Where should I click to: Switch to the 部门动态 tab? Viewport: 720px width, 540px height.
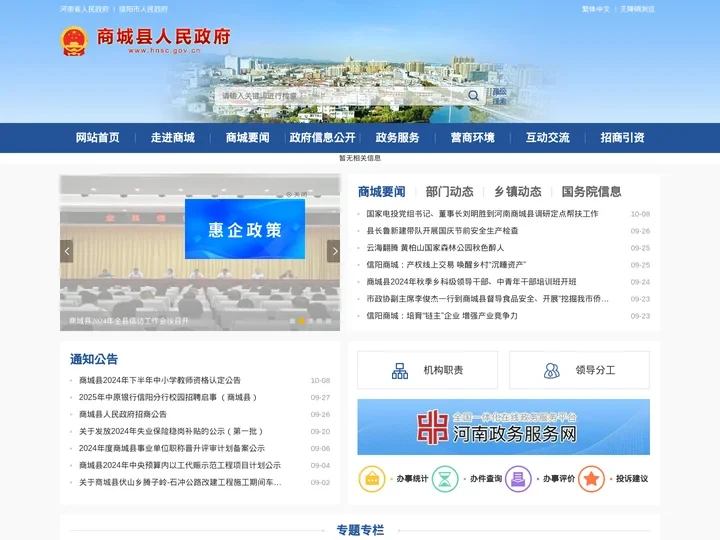coord(449,191)
